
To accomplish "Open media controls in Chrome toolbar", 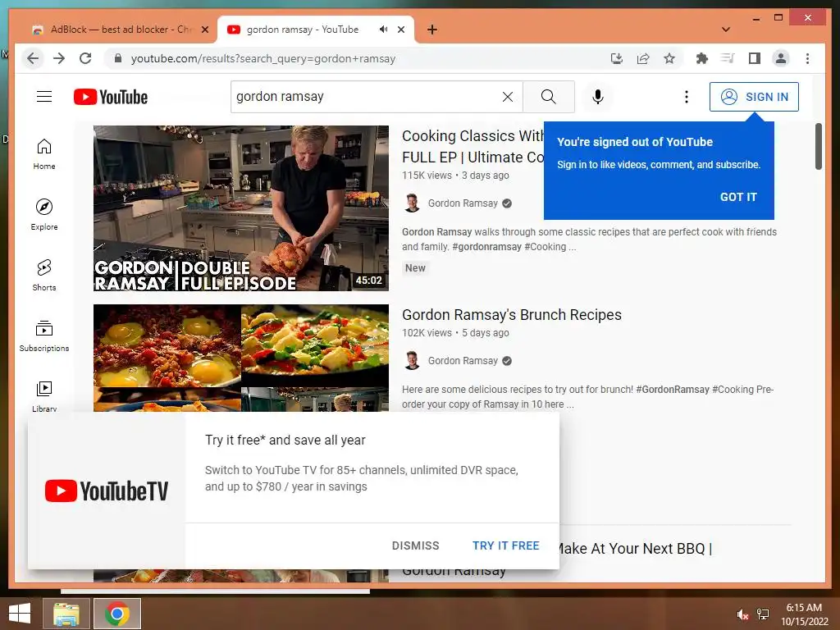I will (x=728, y=58).
